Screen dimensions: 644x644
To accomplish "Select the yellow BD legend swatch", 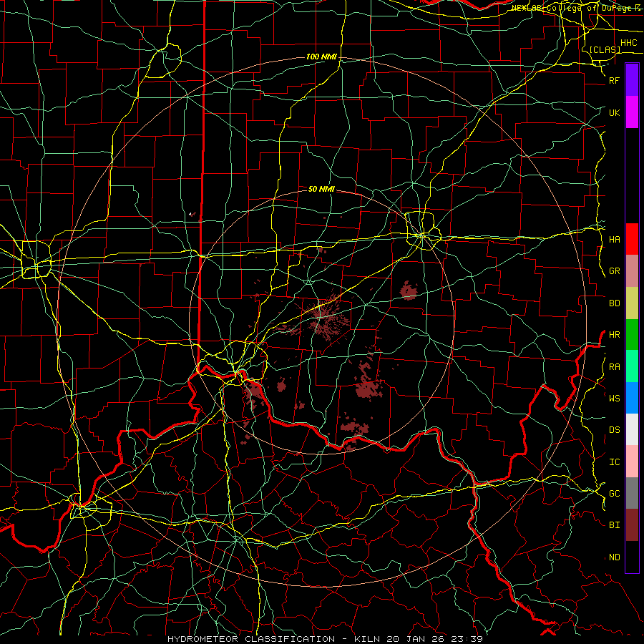I will click(632, 303).
